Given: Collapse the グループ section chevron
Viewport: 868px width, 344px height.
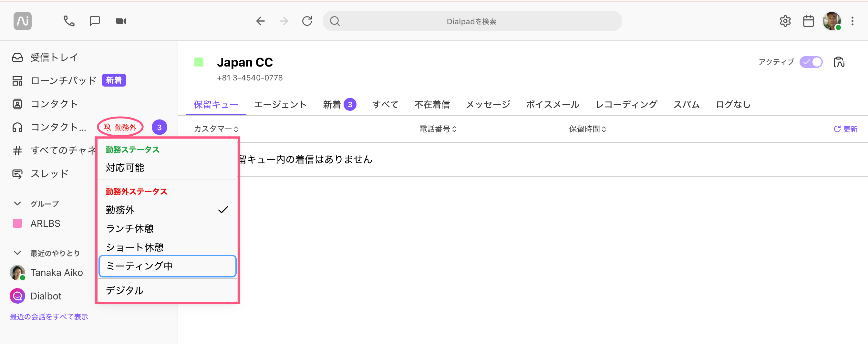Looking at the screenshot, I should pyautogui.click(x=17, y=203).
